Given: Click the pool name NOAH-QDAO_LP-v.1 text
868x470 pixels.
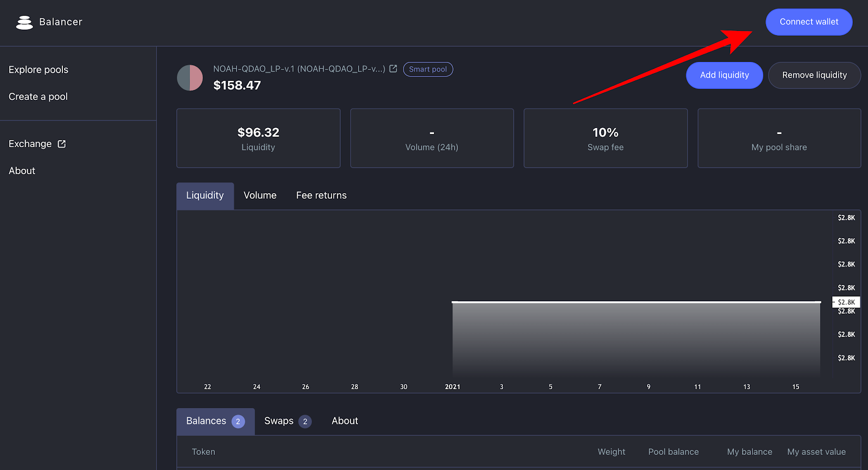Looking at the screenshot, I should (x=299, y=69).
